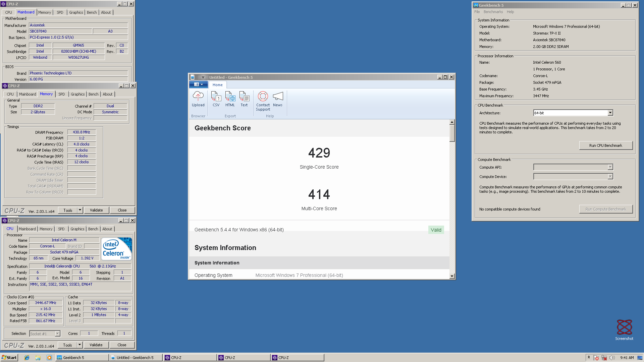
Task: Click the Rated FSB 861.67 MHz value
Action: 46,321
